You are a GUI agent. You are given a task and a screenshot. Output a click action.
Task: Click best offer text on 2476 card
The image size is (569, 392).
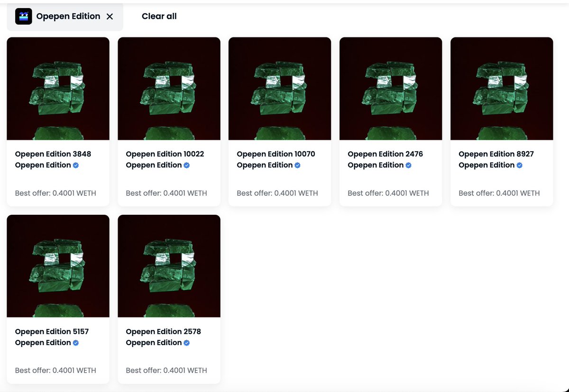[x=388, y=193]
